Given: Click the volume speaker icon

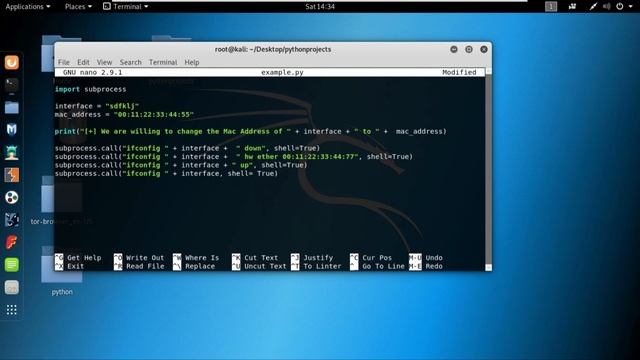Looking at the screenshot, I should [607, 6].
